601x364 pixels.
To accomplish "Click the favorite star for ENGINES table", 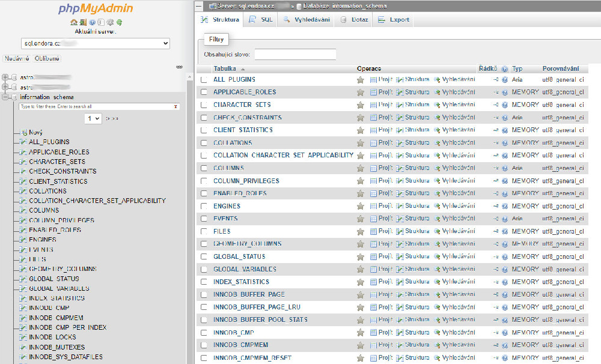I will (x=361, y=206).
